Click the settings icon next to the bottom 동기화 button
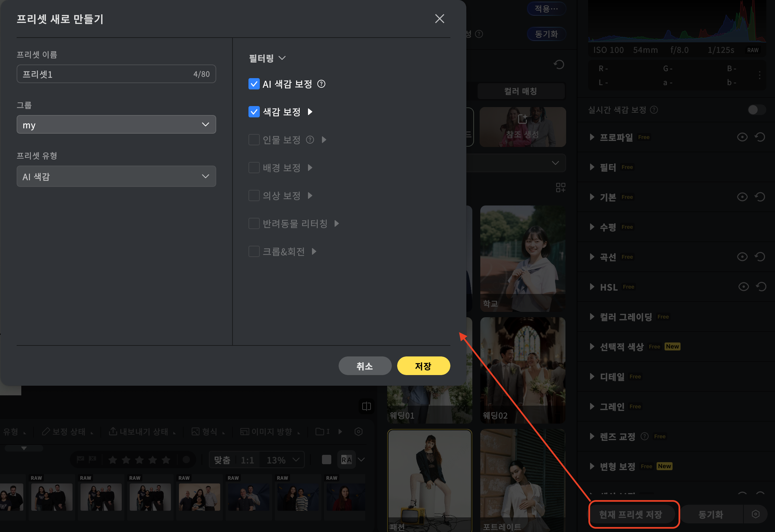This screenshot has width=775, height=532. (755, 514)
